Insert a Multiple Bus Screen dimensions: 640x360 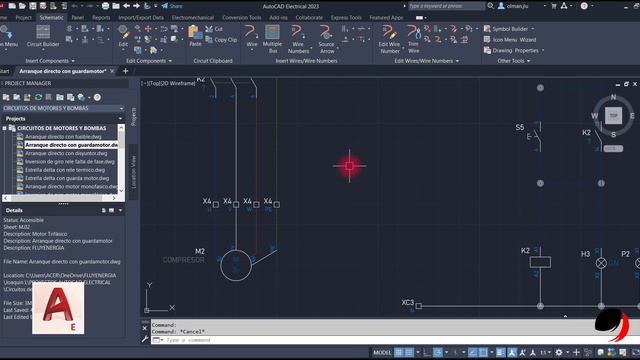pos(272,39)
